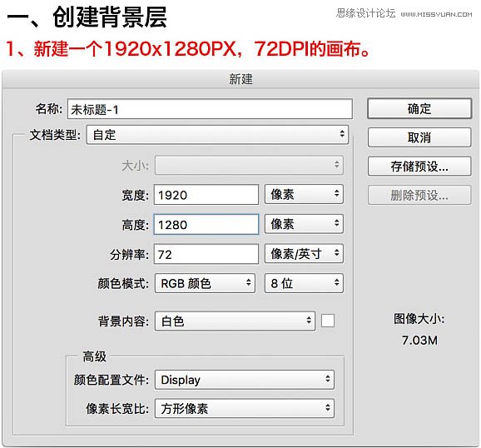Image resolution: width=481 pixels, height=448 pixels.
Task: Open the disabled 大小 size dropdown
Action: coord(249,165)
